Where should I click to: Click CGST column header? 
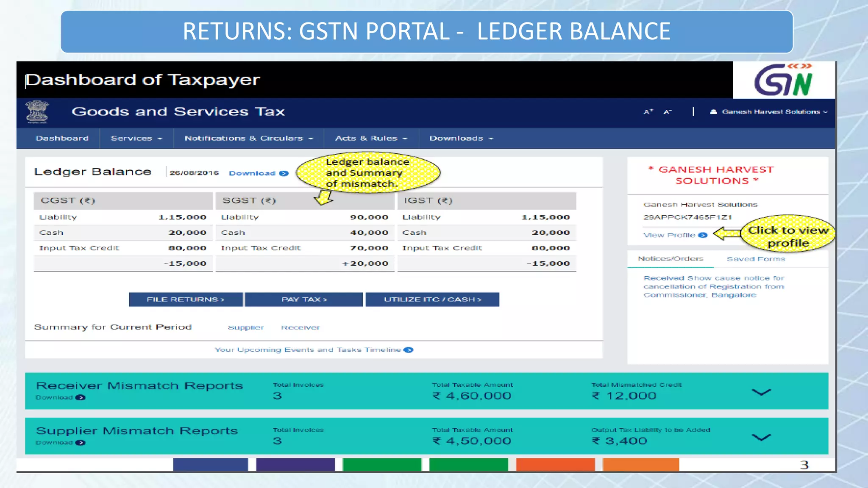click(123, 201)
